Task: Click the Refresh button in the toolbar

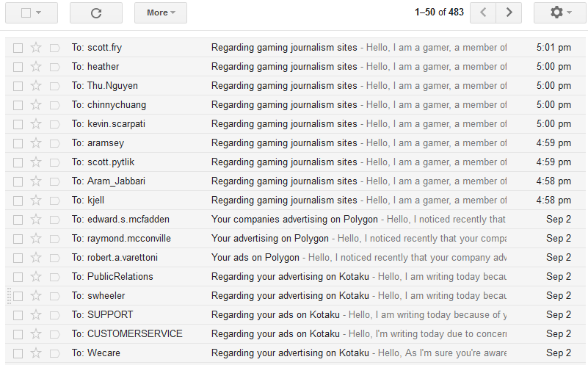Action: coord(96,12)
